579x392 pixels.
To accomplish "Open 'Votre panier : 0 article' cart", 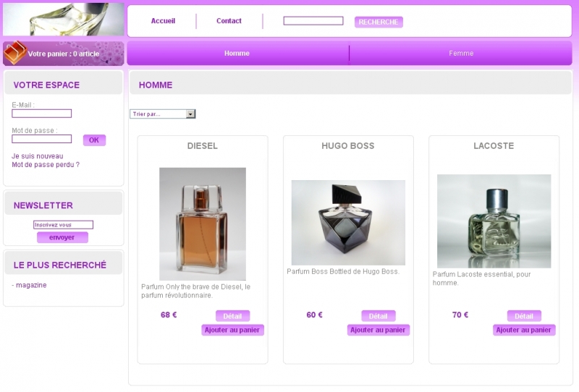I will (64, 54).
